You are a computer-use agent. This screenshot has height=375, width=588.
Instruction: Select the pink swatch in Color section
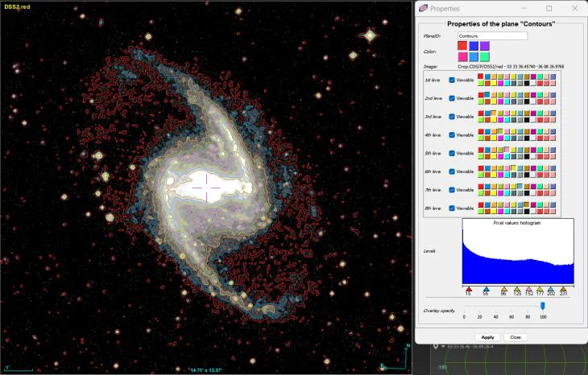pos(462,56)
